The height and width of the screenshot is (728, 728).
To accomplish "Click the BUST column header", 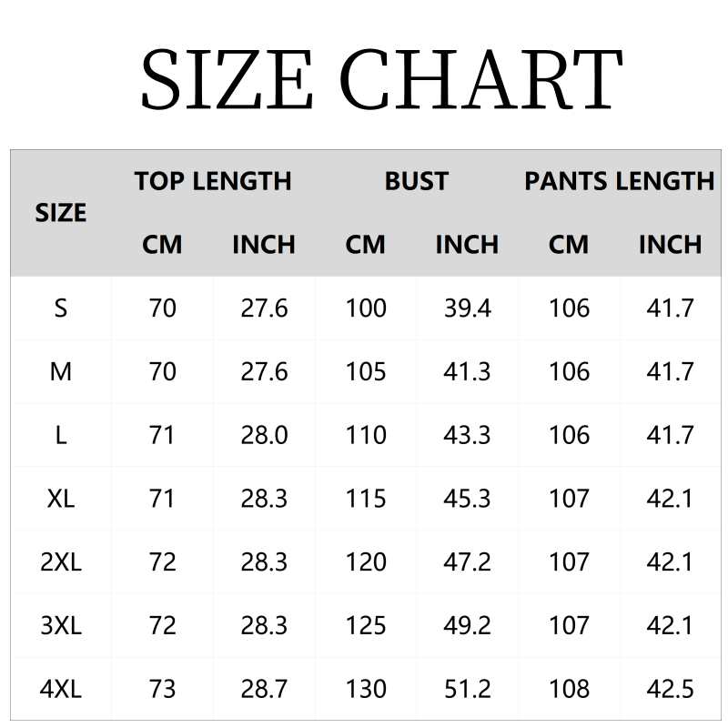I will [417, 181].
